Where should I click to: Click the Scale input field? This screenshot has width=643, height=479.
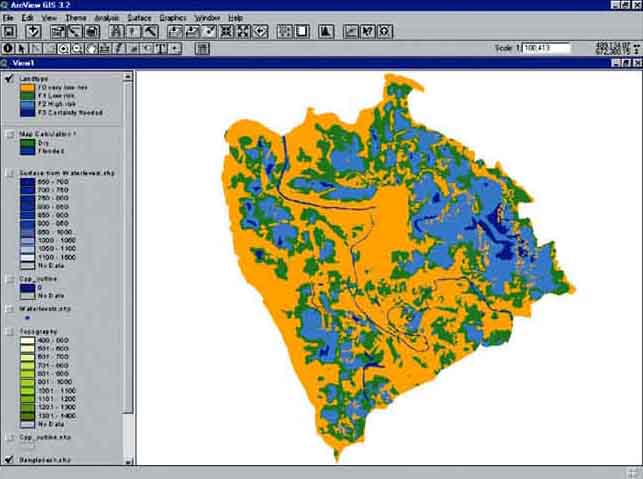549,47
